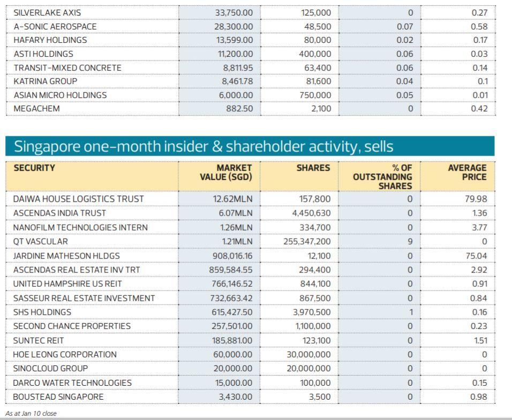Click the ASCENDAS INDIA TRUST security name
The width and height of the screenshot is (512, 420).
click(x=59, y=213)
